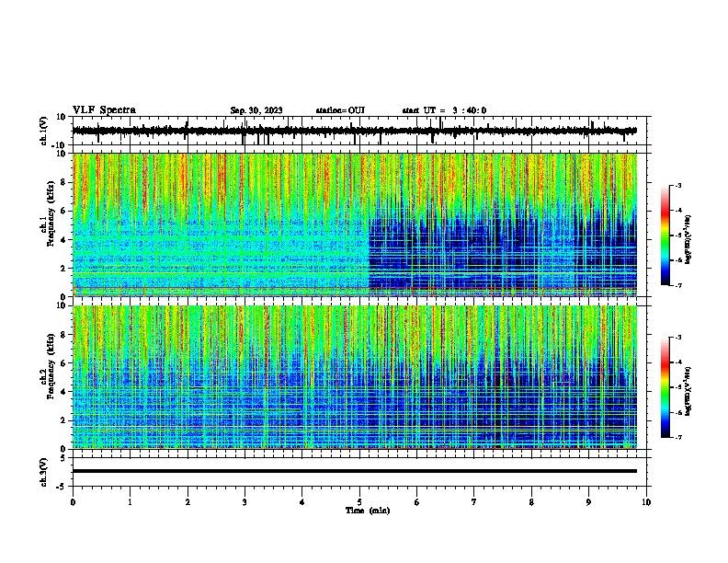Click the ch.2 spectrogram color scale bar

(x=665, y=387)
